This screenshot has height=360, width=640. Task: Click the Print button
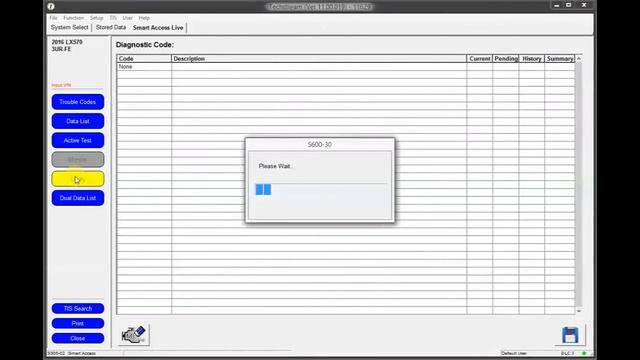[x=78, y=323]
